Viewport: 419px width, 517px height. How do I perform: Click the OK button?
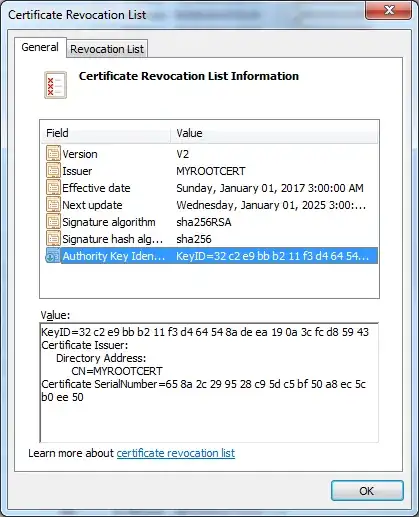[367, 491]
